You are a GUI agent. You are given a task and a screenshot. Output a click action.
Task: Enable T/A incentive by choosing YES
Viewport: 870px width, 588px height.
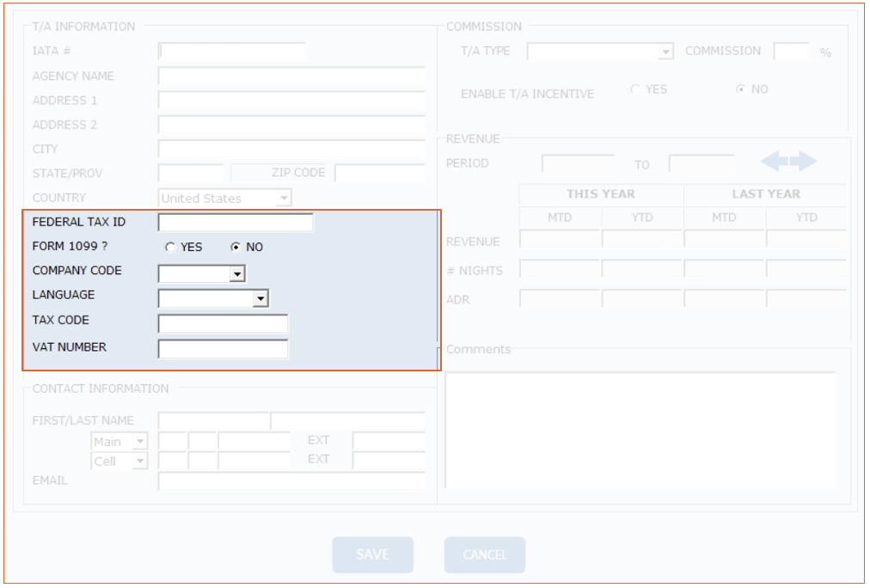tap(635, 89)
